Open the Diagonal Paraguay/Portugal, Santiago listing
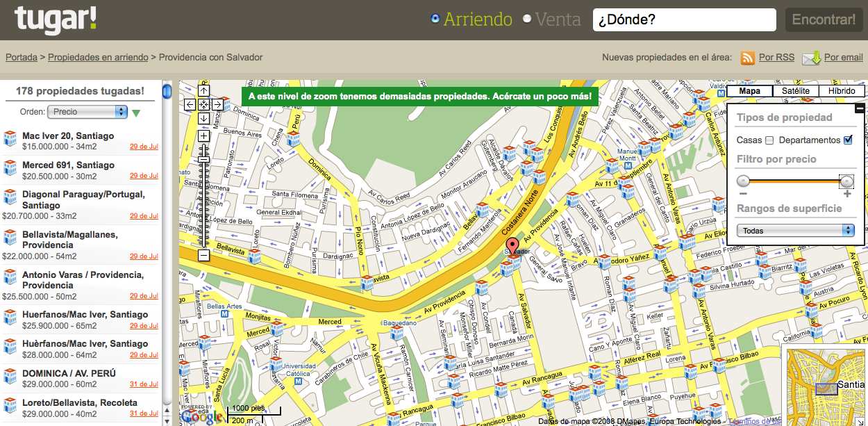The image size is (868, 426). tap(83, 199)
